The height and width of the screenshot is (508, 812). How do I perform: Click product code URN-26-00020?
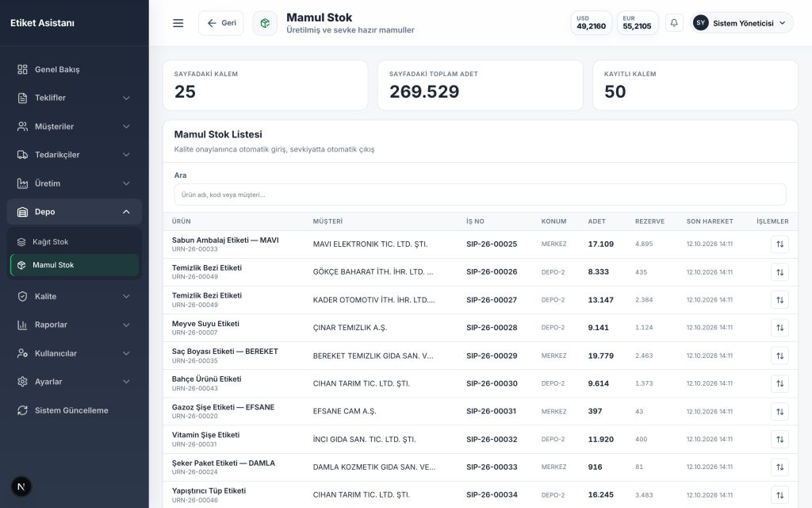click(195, 416)
